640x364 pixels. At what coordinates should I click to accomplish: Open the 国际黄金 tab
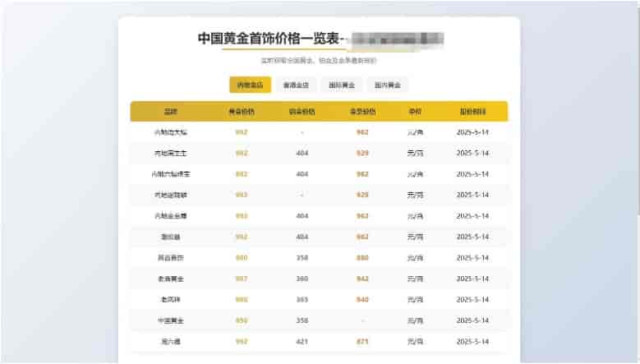342,85
